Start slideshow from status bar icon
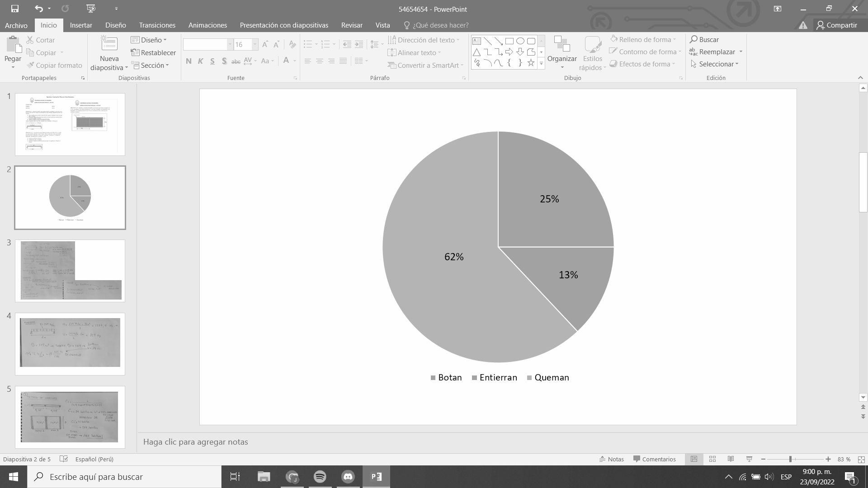The height and width of the screenshot is (488, 868). point(749,459)
